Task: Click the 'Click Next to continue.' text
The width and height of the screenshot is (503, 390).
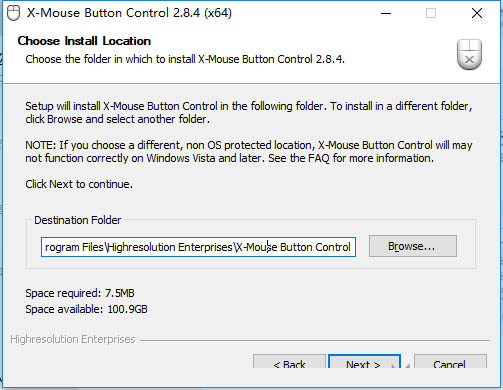Action: [x=79, y=184]
